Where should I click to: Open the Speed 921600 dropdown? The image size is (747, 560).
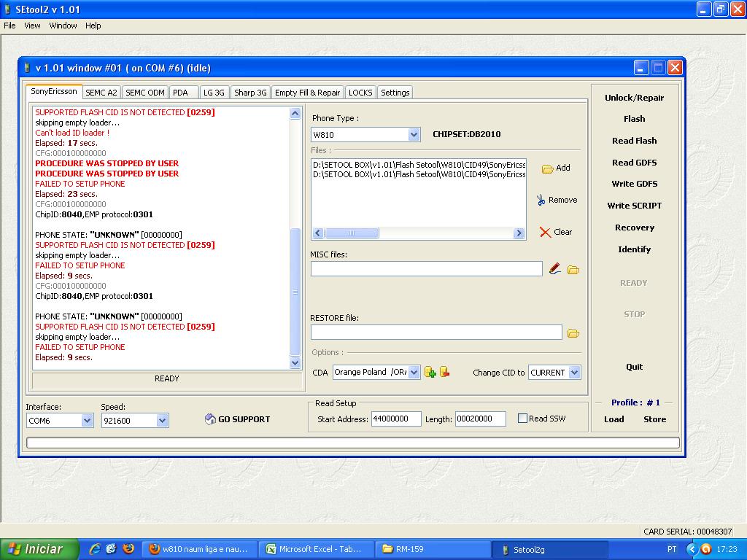coord(162,421)
